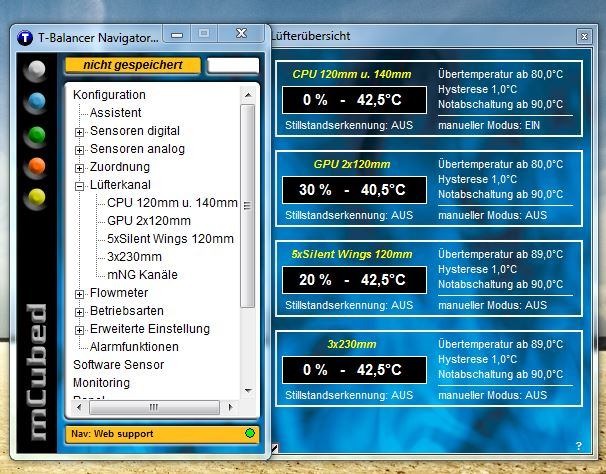This screenshot has width=606, height=474.
Task: Click the 3x230mm '0 % - 42,5°C' display
Action: (x=354, y=370)
